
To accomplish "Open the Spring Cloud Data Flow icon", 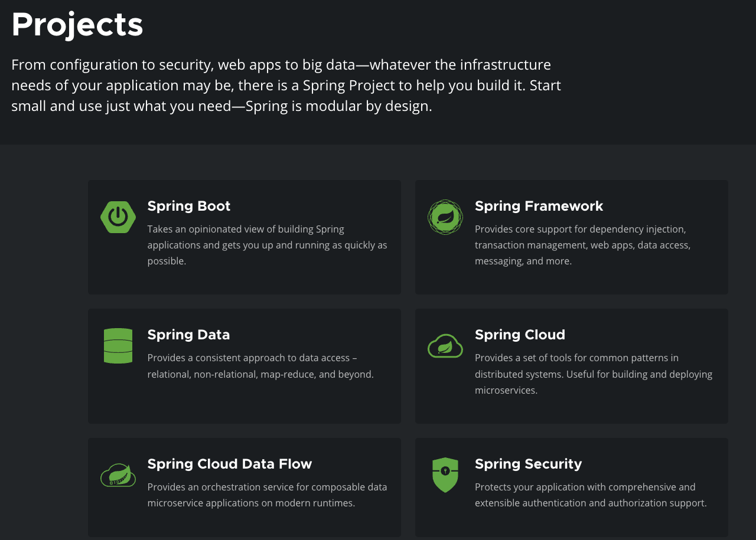I will coord(118,474).
